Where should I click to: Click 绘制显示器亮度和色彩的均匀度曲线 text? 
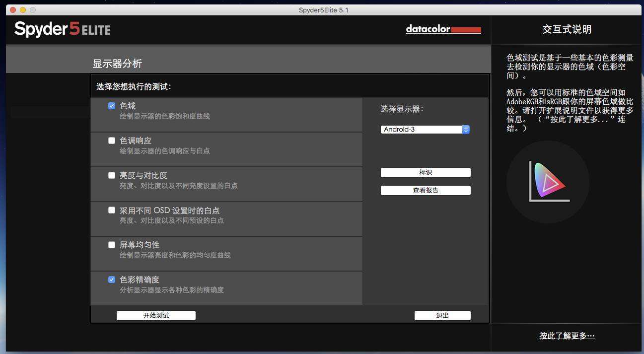(x=175, y=255)
